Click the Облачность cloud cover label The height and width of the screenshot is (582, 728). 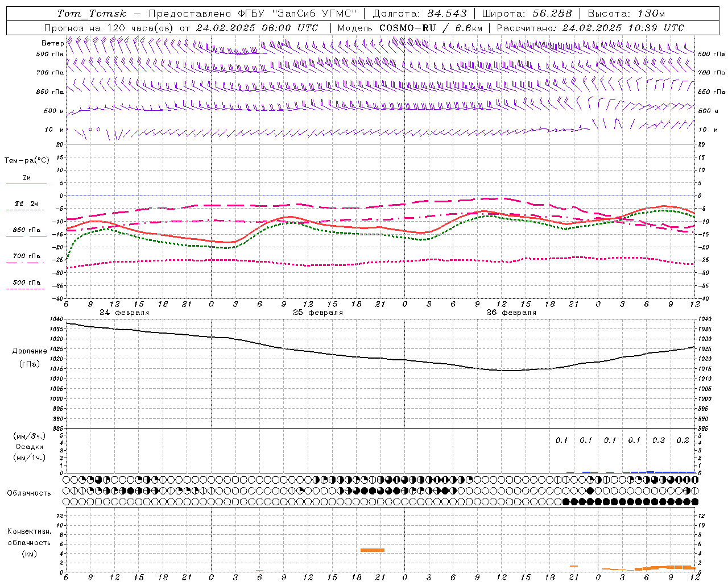tap(29, 493)
